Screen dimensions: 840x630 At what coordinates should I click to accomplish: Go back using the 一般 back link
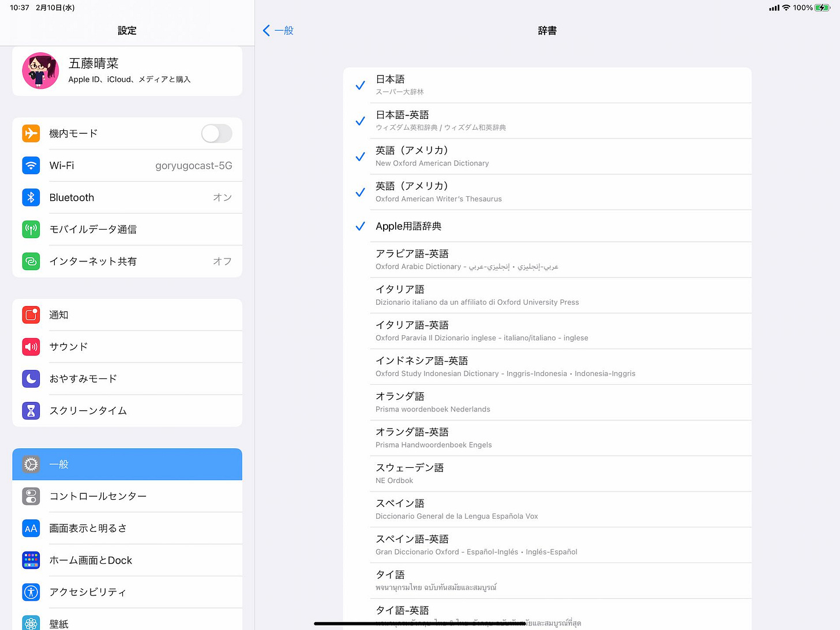278,30
